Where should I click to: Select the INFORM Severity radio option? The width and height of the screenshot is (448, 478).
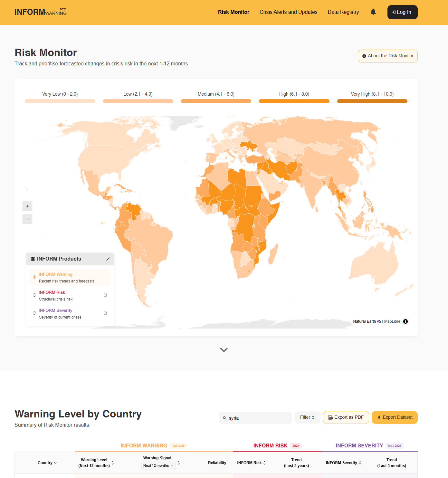pyautogui.click(x=34, y=313)
